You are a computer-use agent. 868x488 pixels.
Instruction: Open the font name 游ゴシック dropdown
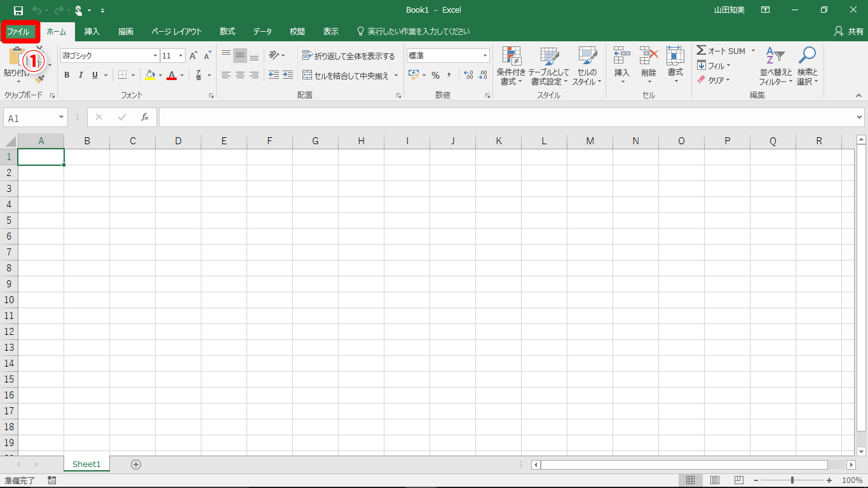(x=154, y=56)
